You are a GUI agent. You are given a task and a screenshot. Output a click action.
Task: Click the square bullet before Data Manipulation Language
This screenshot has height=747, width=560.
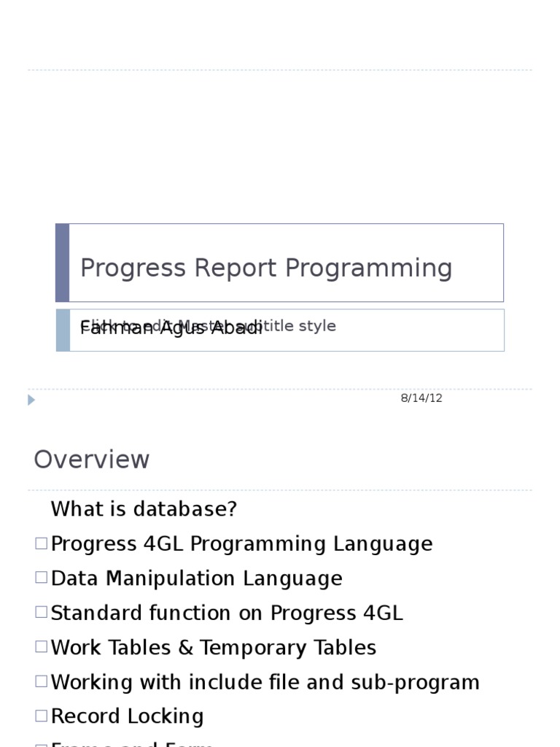point(41,577)
